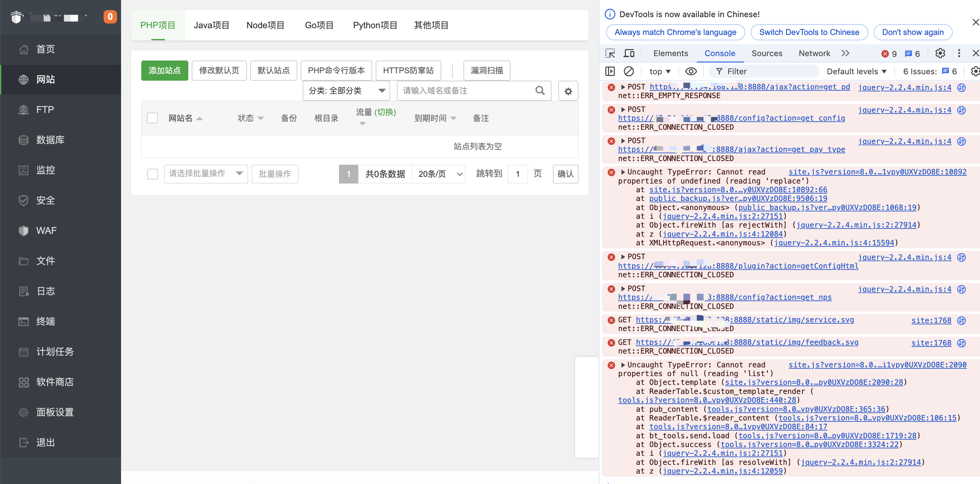Open console settings gear at filter row
This screenshot has width=980, height=484.
975,72
